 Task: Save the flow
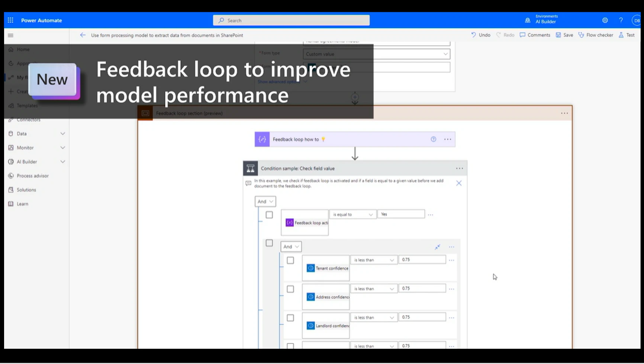point(564,35)
